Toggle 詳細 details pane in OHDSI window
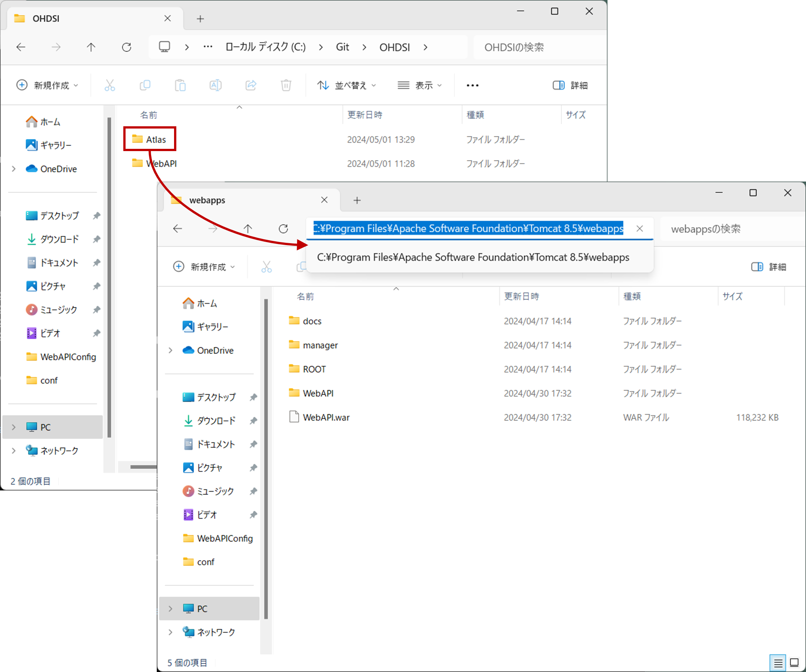 [x=570, y=85]
